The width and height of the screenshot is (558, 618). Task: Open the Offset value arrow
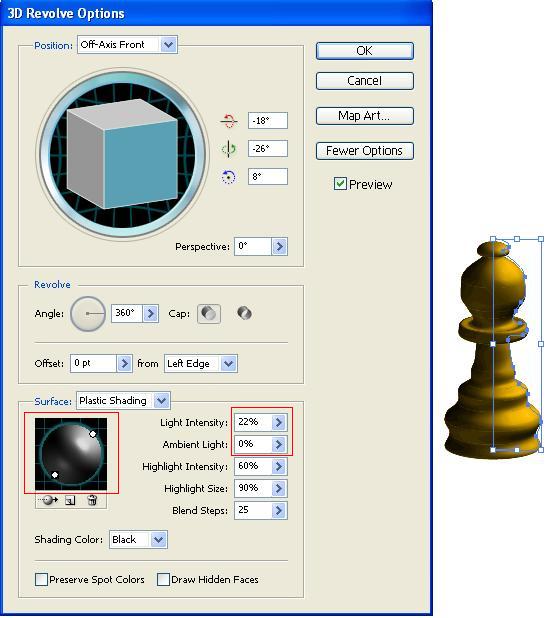125,363
